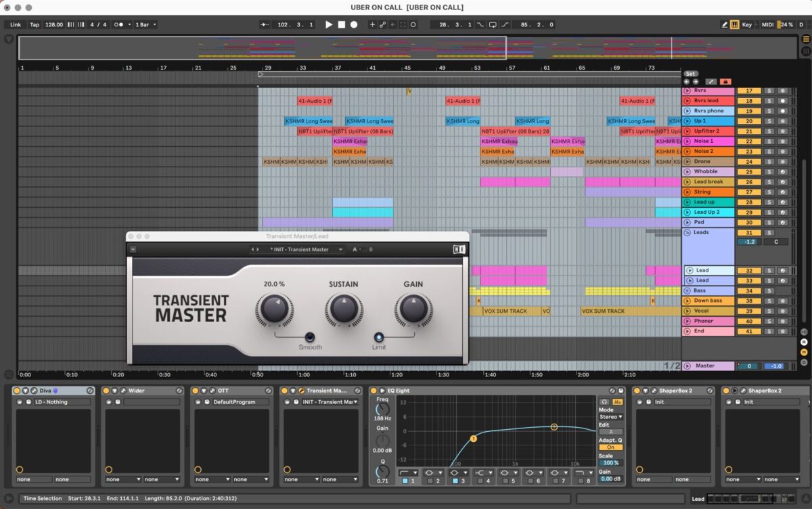The height and width of the screenshot is (509, 812).
Task: Select EQ filter point 1 on curve
Action: 473,439
